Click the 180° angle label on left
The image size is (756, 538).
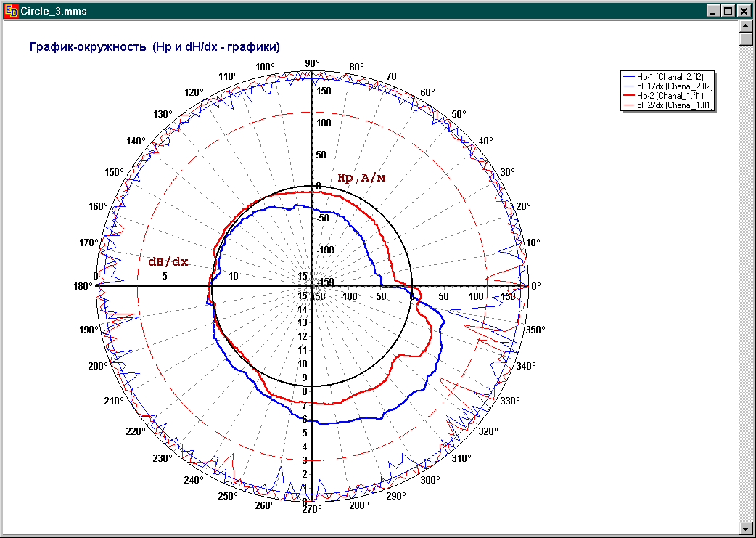(x=83, y=286)
